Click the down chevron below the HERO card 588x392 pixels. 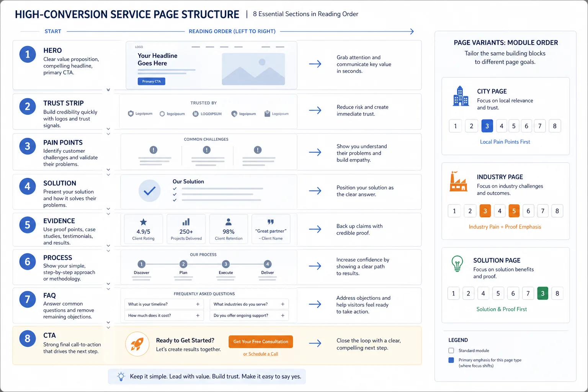(x=108, y=90)
